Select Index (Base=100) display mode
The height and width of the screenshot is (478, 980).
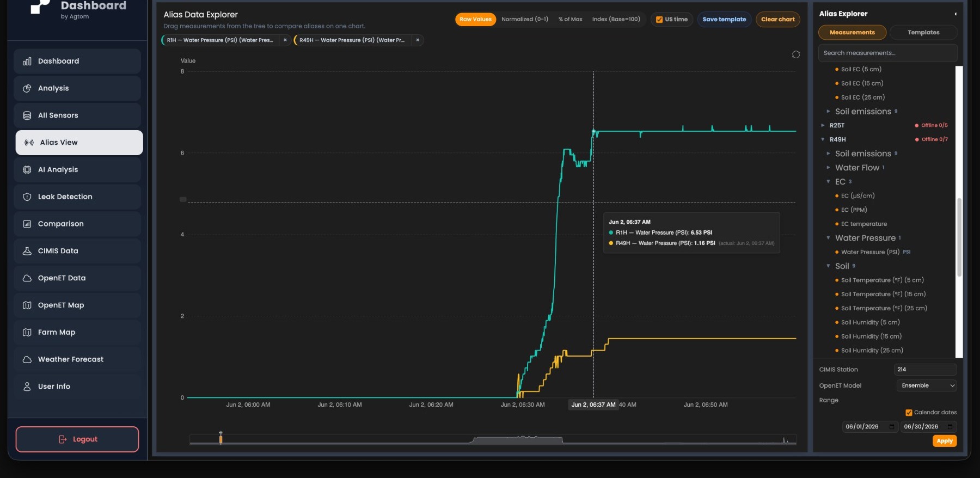coord(616,20)
